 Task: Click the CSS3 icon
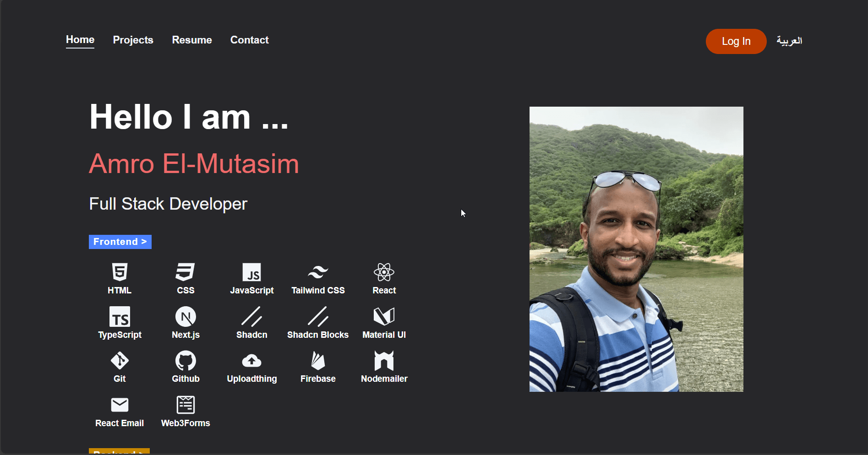pos(186,272)
